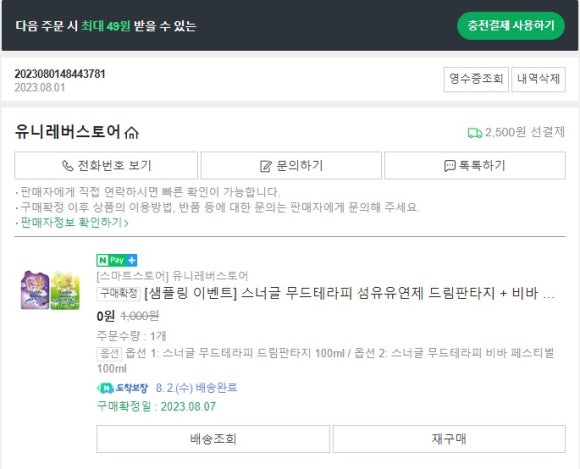
Task: Click the 8. 2.(수) 배송완료 status text
Action: [196, 388]
